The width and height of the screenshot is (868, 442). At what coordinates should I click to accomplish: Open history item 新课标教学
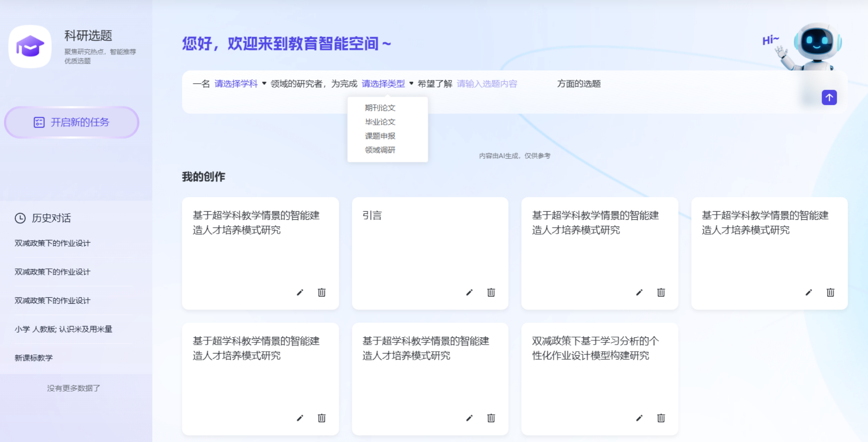[34, 358]
